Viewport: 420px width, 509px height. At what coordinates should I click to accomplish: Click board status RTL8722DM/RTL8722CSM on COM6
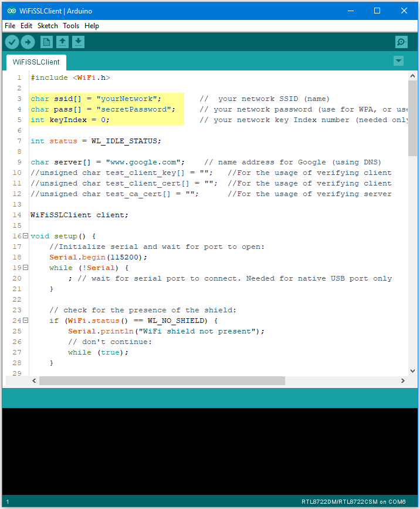[354, 501]
